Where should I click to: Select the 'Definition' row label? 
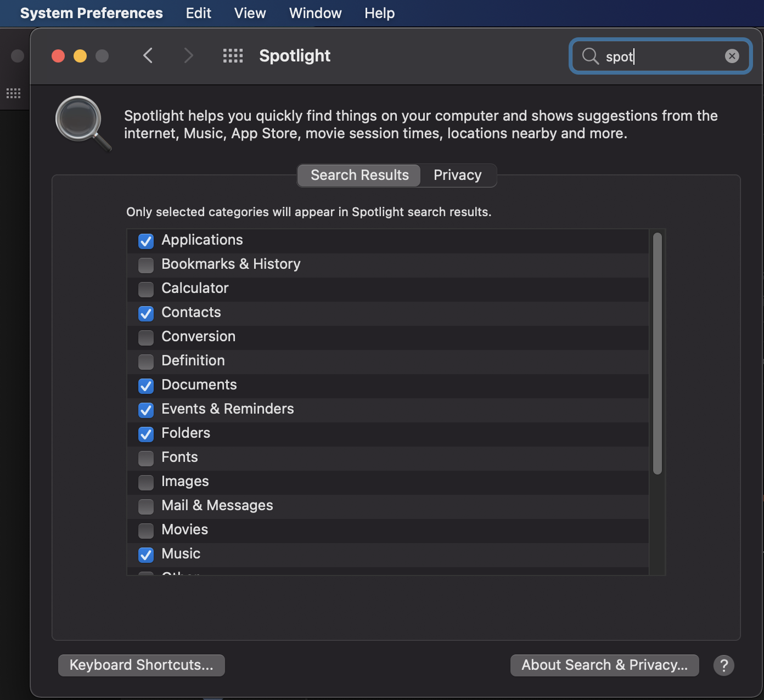coord(193,360)
